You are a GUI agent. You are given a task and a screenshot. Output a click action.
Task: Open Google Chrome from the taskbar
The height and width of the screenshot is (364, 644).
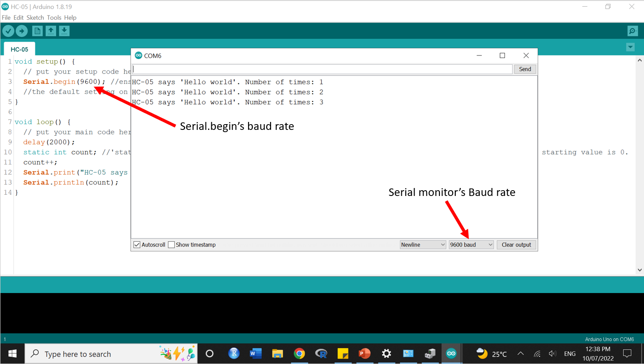299,354
